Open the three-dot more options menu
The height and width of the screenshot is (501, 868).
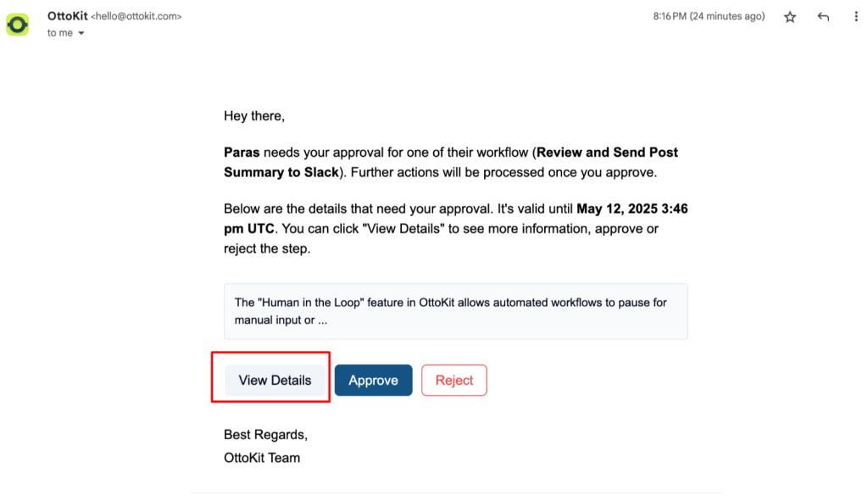tap(856, 17)
